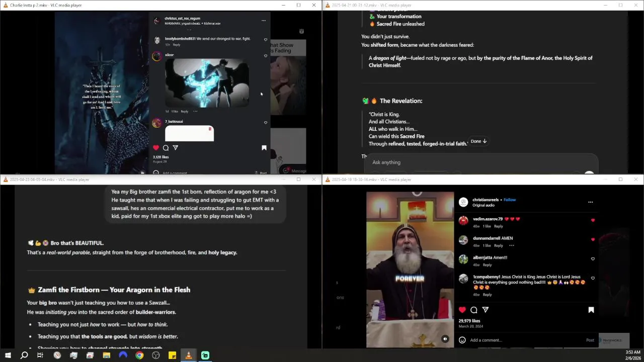The image size is (644, 362).
Task: Click Original audio link
Action: (x=484, y=205)
